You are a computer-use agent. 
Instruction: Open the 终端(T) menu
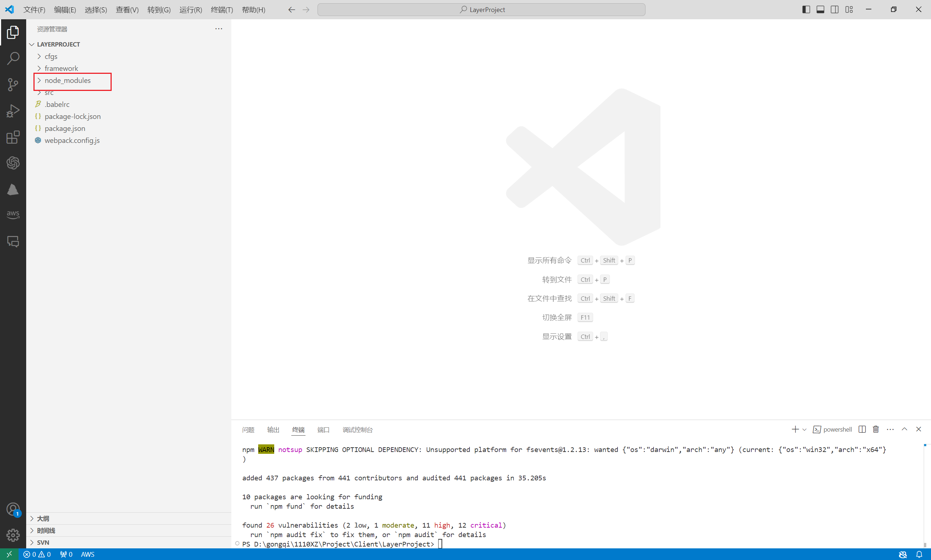click(x=222, y=9)
